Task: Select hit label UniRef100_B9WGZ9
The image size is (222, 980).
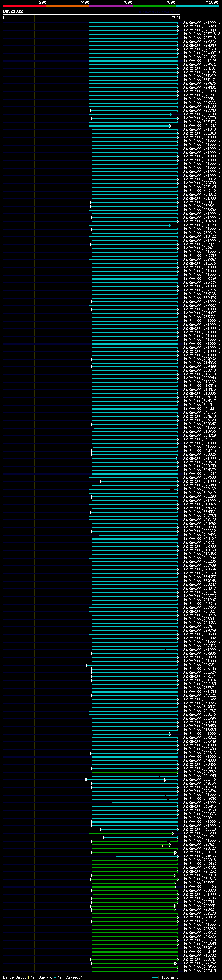Action: point(199,469)
